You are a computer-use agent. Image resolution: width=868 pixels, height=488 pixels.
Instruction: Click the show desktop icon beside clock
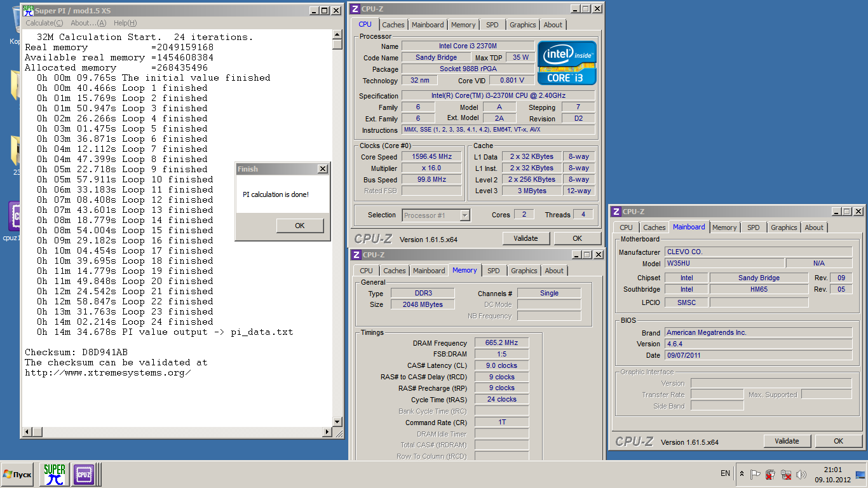click(860, 475)
